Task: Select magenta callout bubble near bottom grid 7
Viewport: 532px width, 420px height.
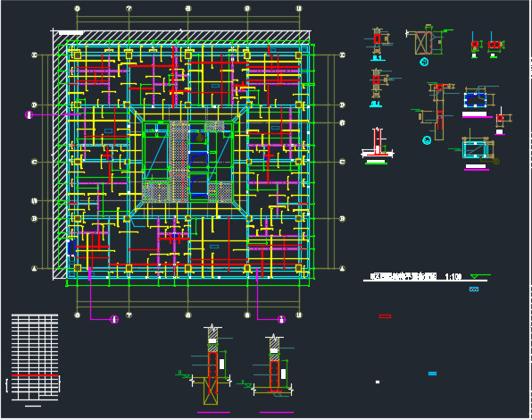Action: 114,320
